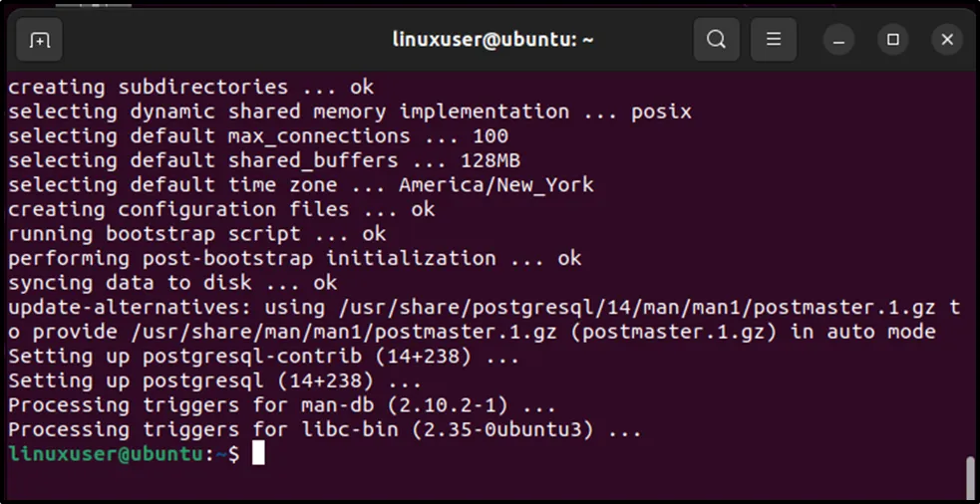Click the green linuxuser@ubuntu prompt text
The width and height of the screenshot is (980, 504).
[108, 454]
